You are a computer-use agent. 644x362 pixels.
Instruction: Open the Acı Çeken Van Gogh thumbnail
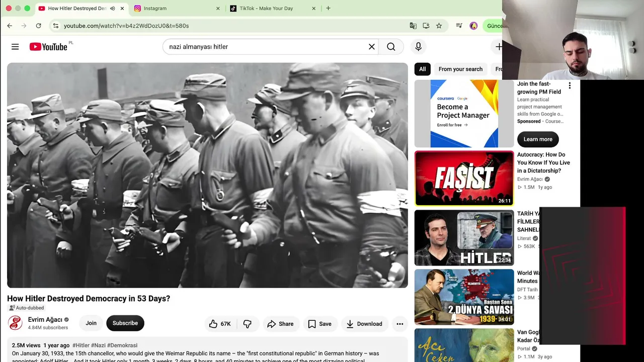[464, 345]
